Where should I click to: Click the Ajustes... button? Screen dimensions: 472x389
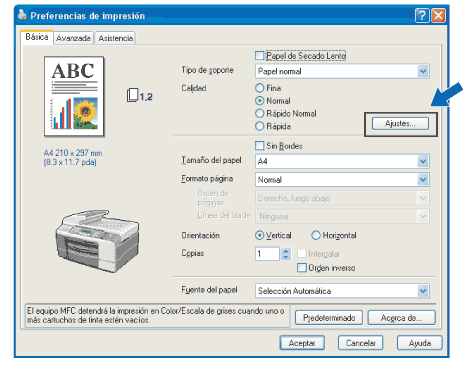400,124
